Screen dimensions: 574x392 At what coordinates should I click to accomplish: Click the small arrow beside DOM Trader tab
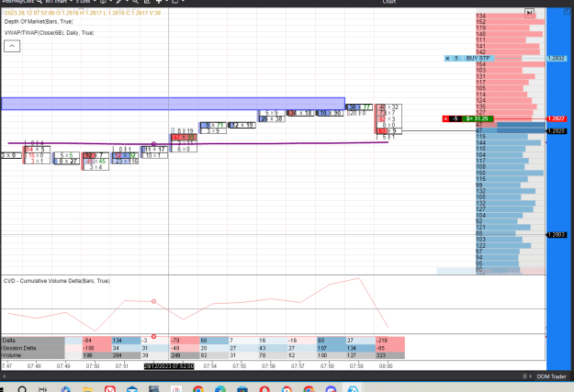click(x=530, y=376)
